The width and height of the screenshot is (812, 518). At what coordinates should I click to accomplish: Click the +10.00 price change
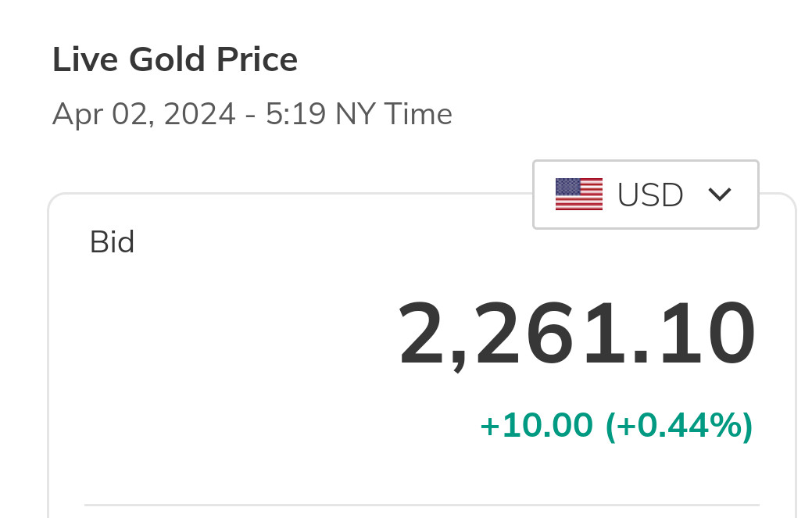pos(536,426)
